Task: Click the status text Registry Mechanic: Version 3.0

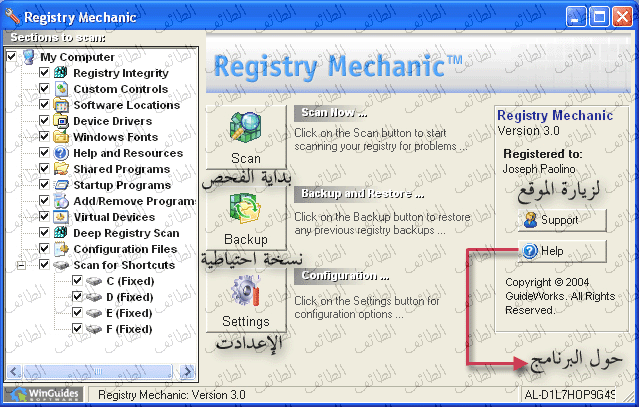Action: 172,395
